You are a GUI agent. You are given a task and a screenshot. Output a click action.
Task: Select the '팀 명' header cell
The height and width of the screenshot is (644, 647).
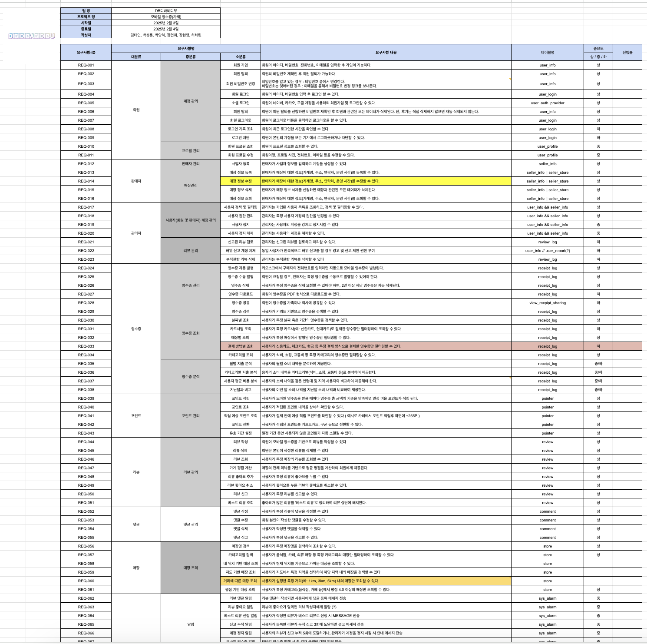(x=86, y=10)
